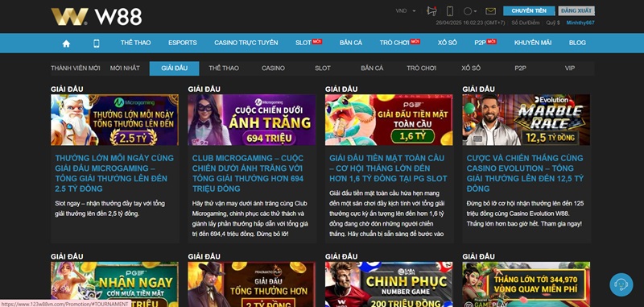
Task: Select the KHUYẾN MÃI menu item
Action: coord(533,43)
